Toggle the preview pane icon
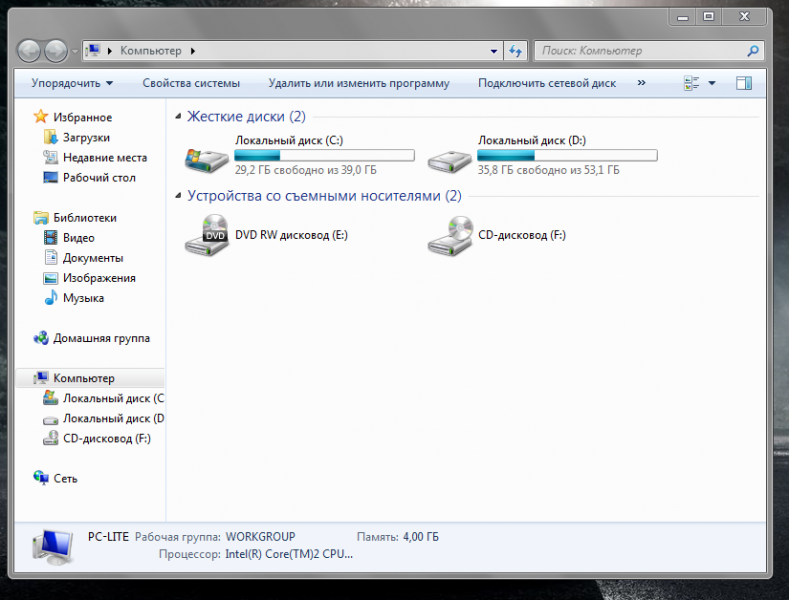This screenshot has width=789, height=600. [743, 83]
